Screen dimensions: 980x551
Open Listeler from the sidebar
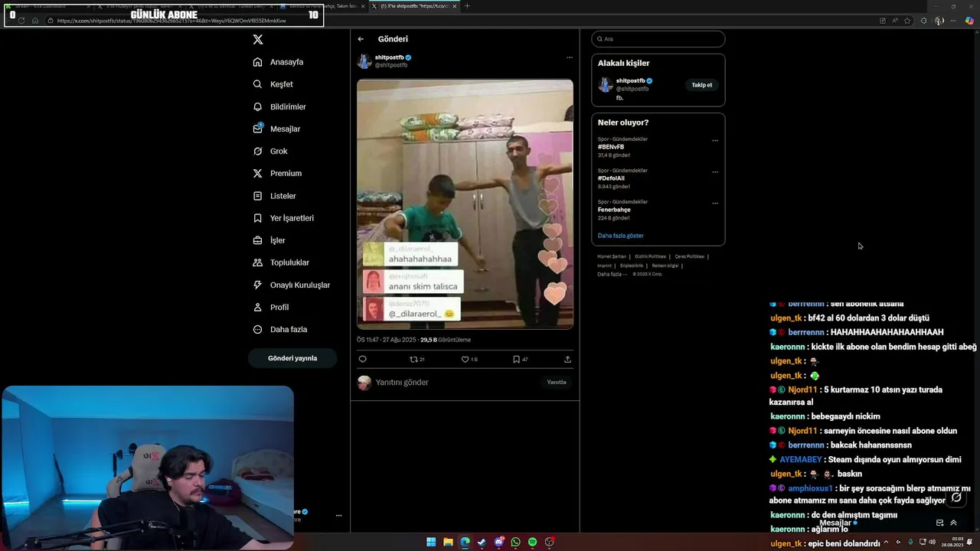274,196
